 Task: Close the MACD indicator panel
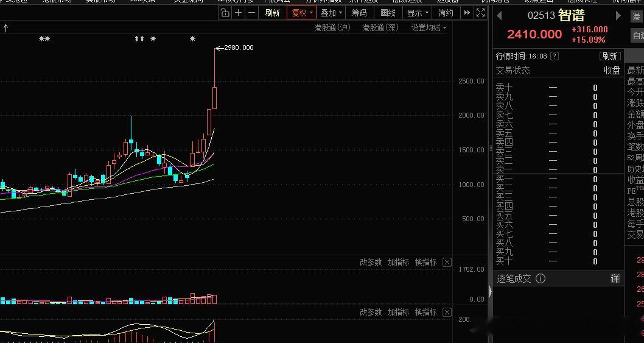coord(447,312)
